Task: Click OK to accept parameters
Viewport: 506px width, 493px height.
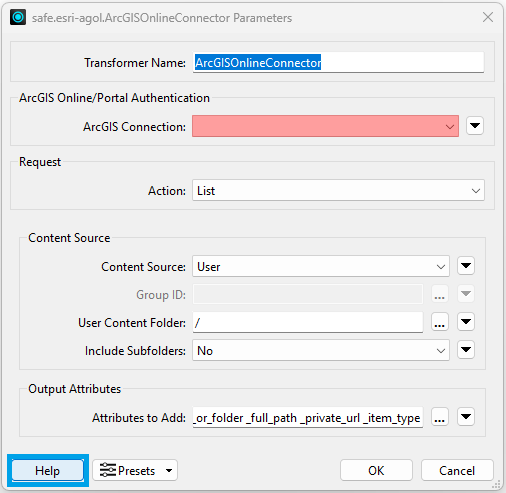Action: (376, 470)
